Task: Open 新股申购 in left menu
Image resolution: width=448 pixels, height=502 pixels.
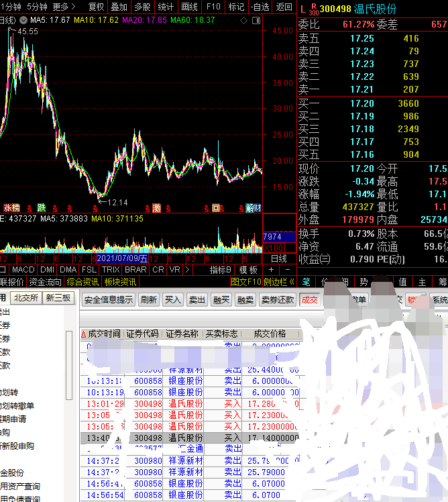Action: tap(17, 446)
